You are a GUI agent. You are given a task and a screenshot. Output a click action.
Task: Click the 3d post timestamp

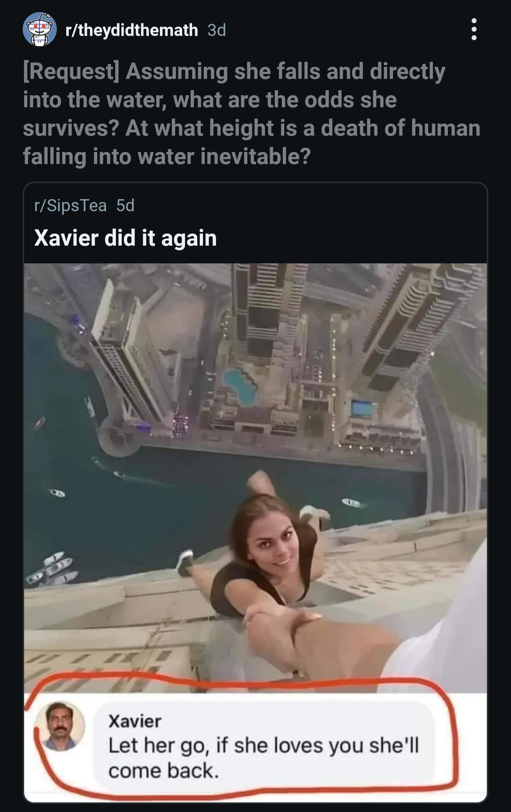coord(217,30)
